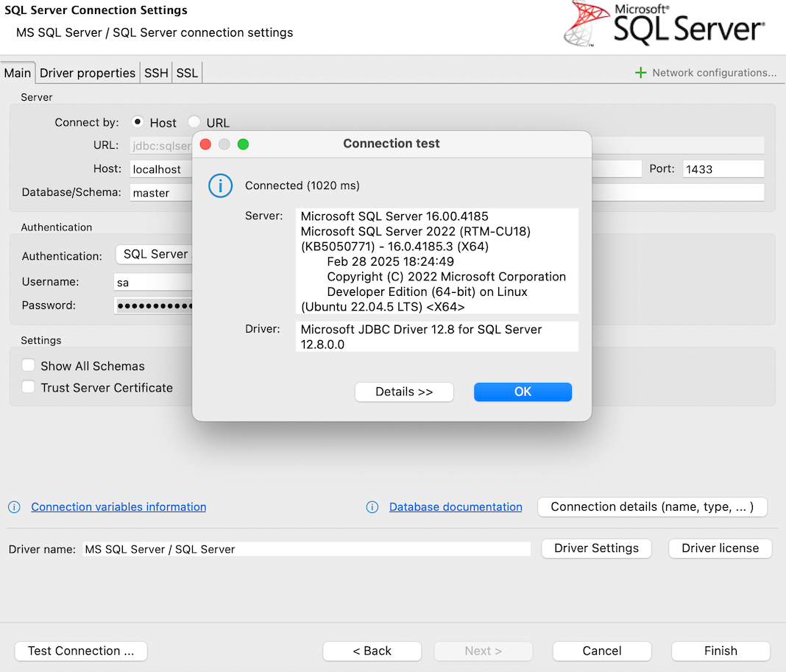
Task: Enable Trust Server Certificate checkbox
Action: coord(29,387)
